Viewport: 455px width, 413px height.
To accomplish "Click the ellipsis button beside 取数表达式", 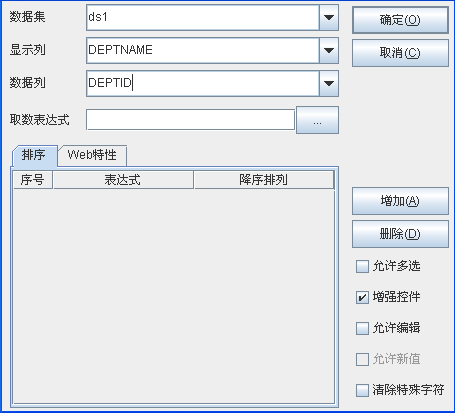I will click(x=317, y=120).
